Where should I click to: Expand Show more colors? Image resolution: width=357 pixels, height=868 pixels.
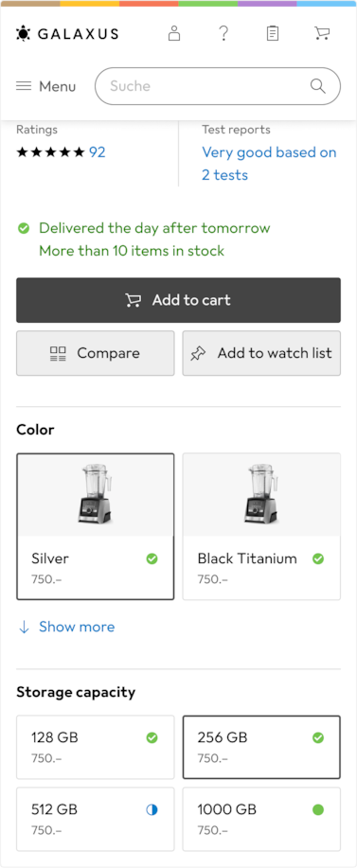pos(66,627)
